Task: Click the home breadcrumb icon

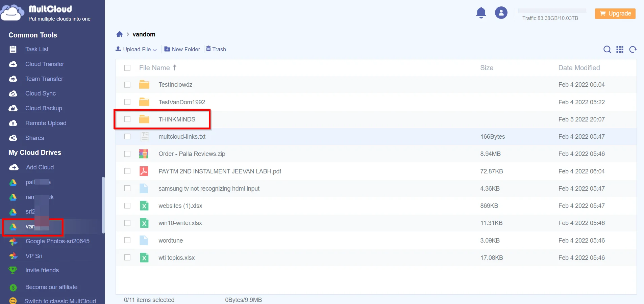Action: coord(120,34)
